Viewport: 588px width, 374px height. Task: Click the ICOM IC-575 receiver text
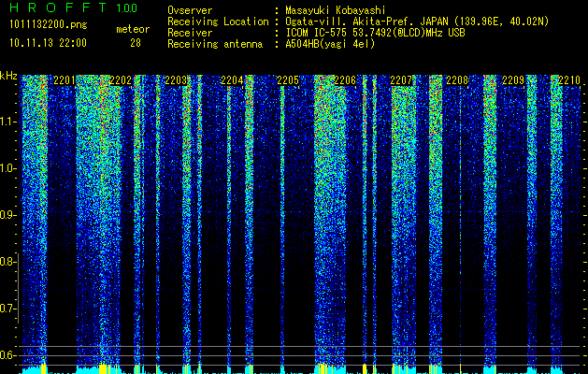[375, 33]
